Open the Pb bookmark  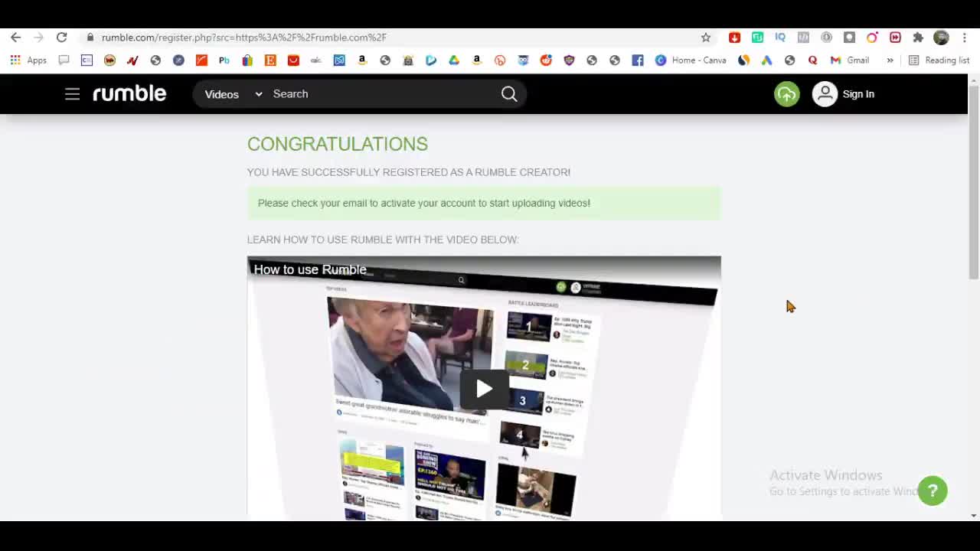tap(224, 60)
